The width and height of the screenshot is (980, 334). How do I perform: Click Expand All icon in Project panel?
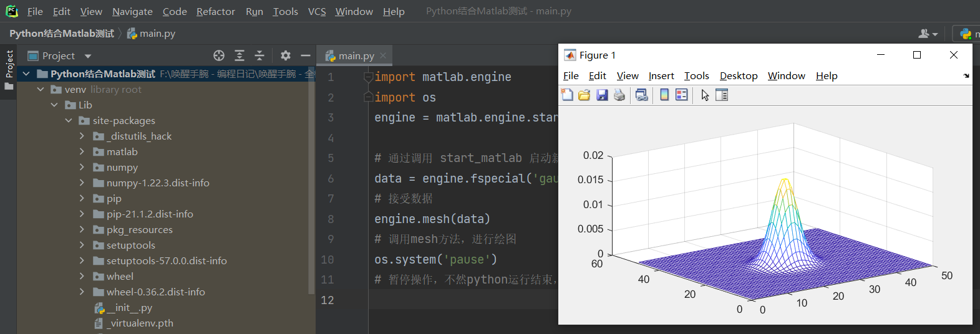click(240, 55)
